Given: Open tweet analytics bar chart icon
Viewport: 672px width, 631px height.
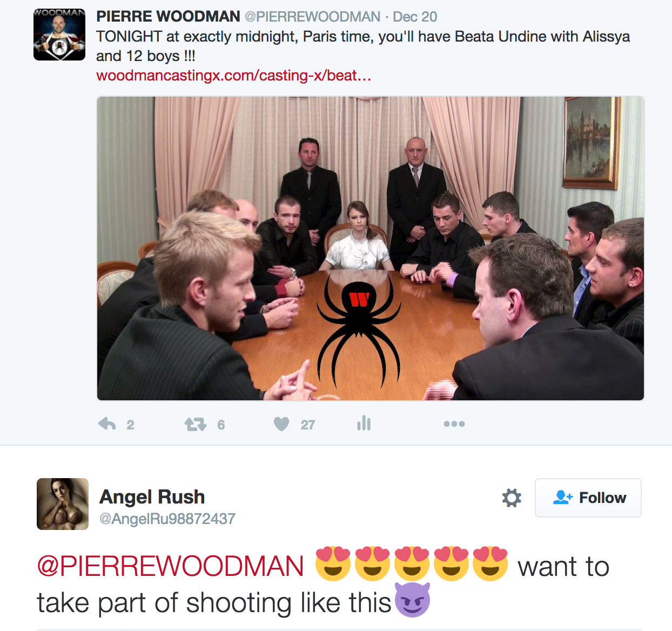Looking at the screenshot, I should click(364, 423).
